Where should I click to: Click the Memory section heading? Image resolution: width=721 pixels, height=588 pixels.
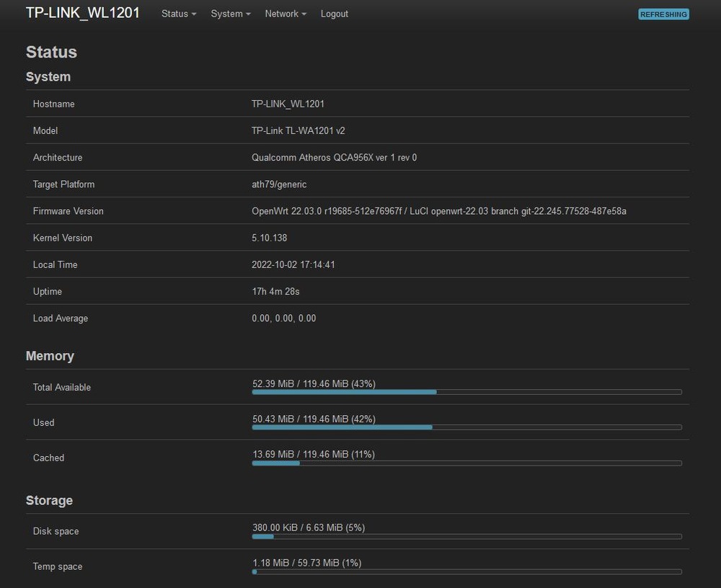point(50,356)
